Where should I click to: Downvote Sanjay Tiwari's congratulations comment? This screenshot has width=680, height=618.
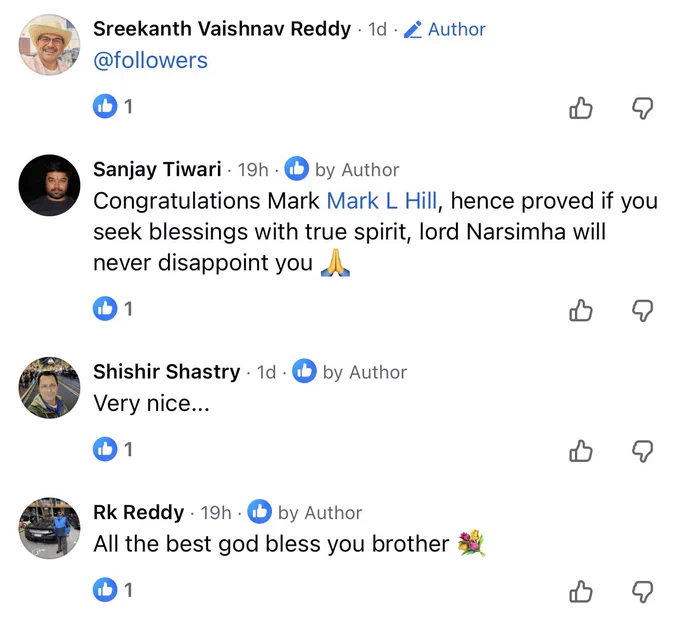642,310
